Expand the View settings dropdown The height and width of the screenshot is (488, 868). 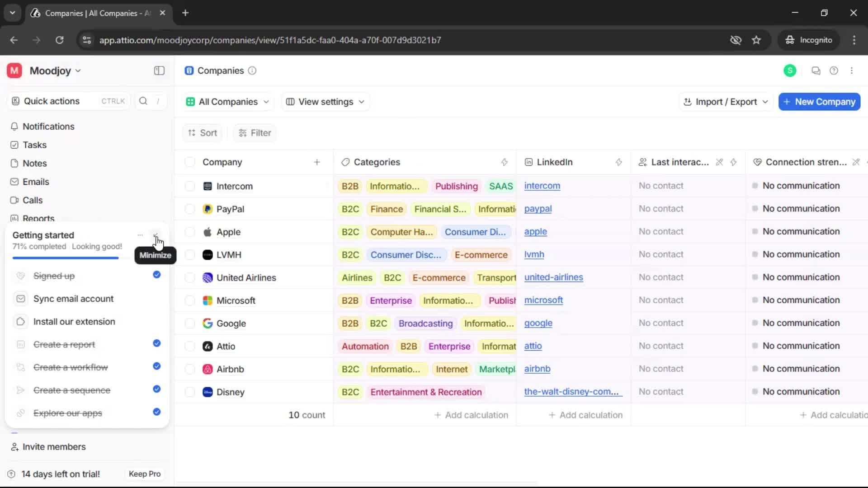pyautogui.click(x=325, y=102)
